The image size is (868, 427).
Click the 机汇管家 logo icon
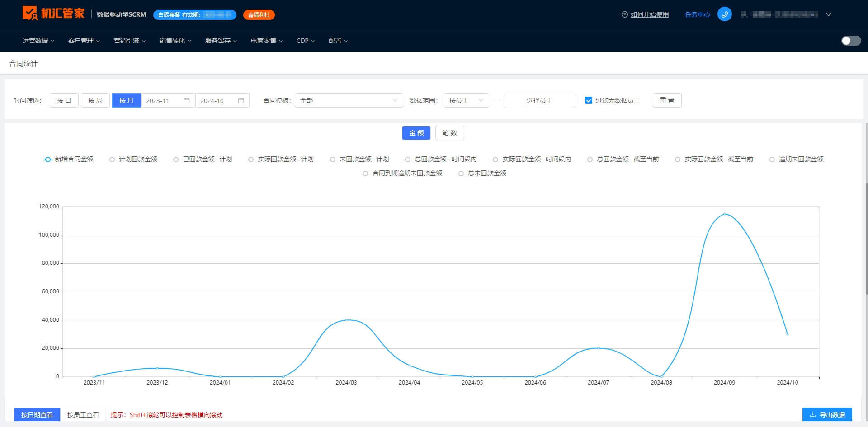tap(30, 13)
